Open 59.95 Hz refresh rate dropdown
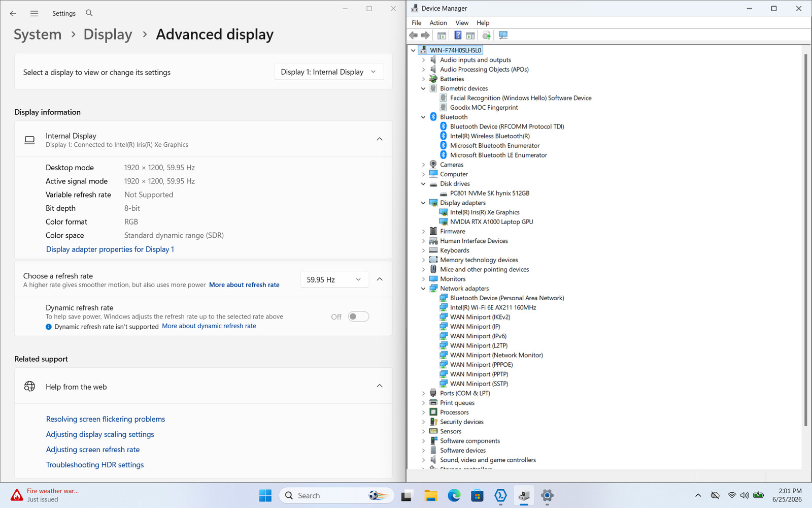 point(334,279)
